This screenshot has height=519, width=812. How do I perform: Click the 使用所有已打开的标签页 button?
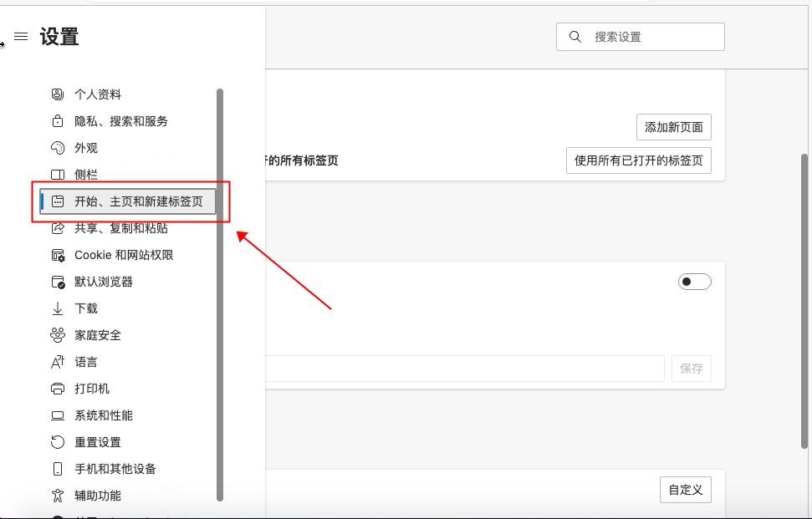tap(639, 160)
